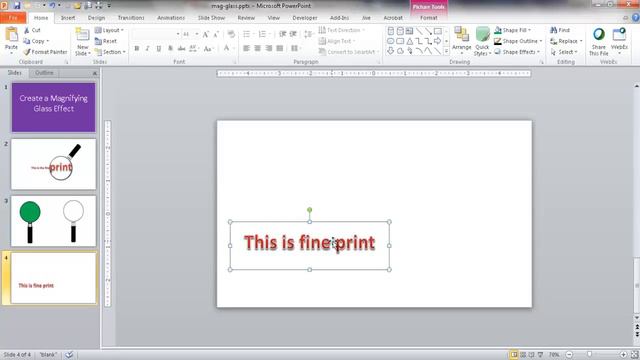
Task: Open Shape Effects dropdown
Action: pyautogui.click(x=517, y=52)
